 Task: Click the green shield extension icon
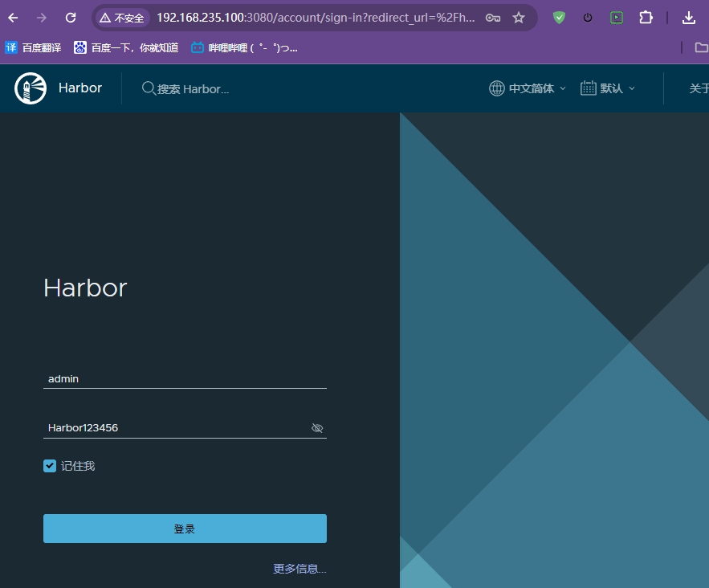click(560, 18)
